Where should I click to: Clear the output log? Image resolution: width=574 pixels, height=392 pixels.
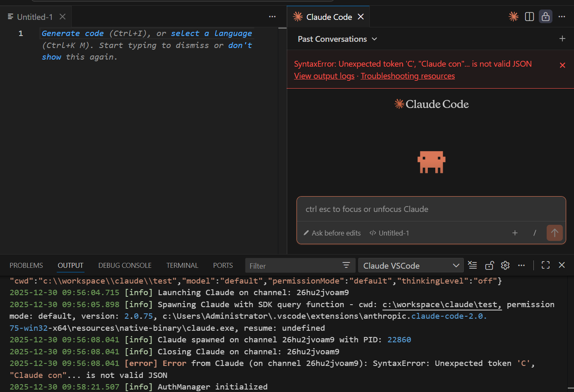473,265
